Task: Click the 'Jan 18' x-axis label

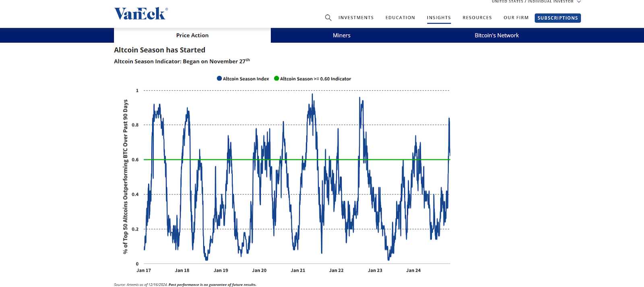Action: point(182,270)
